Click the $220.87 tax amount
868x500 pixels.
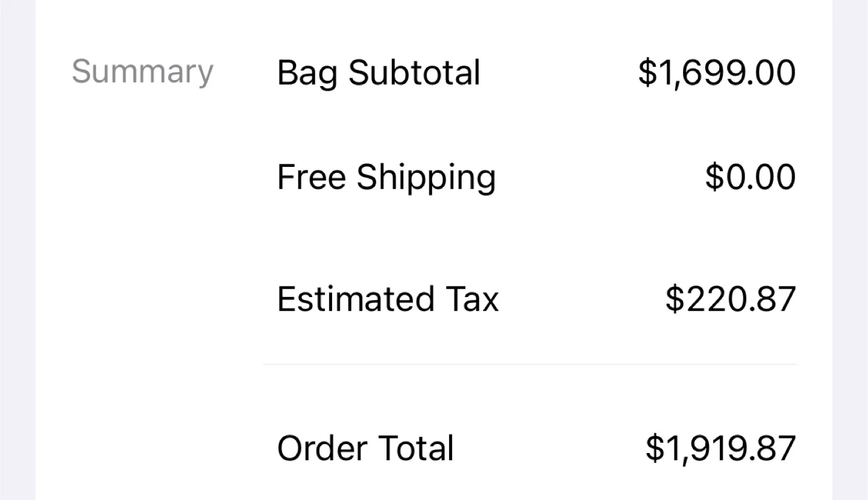[x=730, y=299]
